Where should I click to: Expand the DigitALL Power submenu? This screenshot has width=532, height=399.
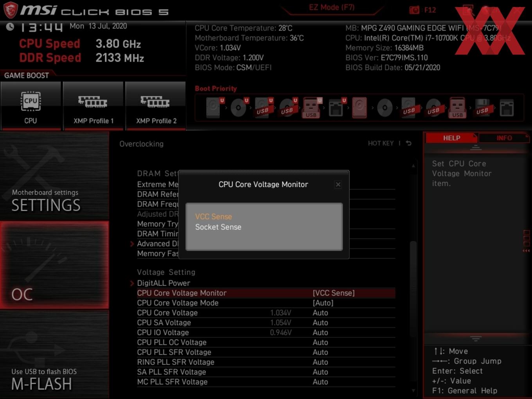coord(164,283)
